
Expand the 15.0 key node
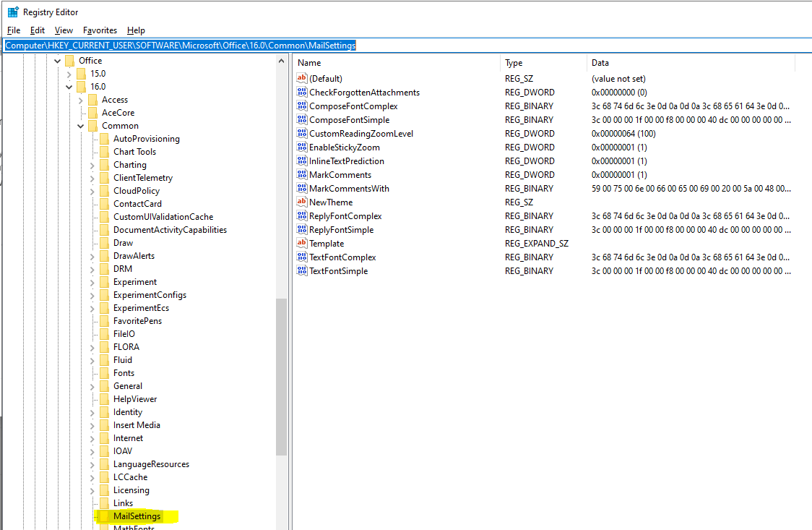point(69,74)
